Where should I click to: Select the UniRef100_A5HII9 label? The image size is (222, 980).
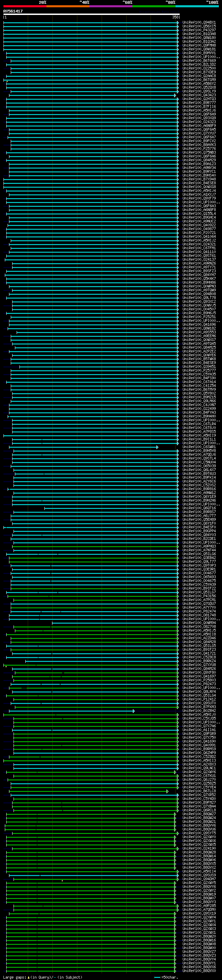click(x=199, y=435)
